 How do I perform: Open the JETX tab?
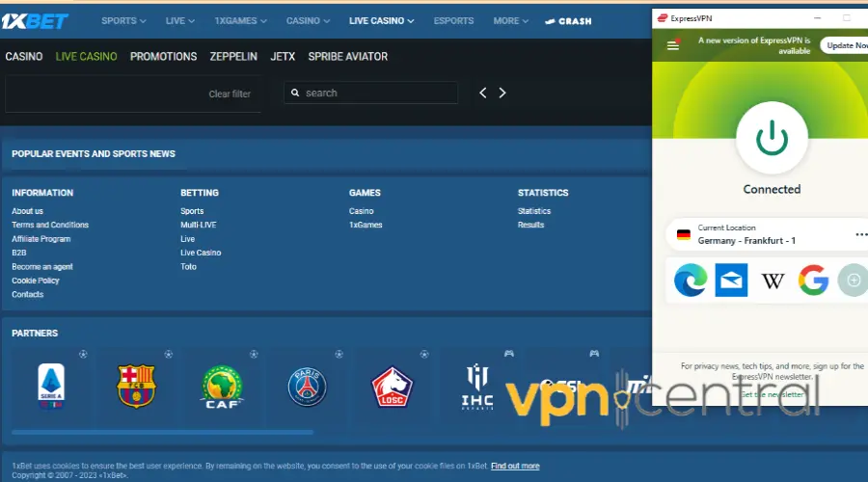coord(283,57)
